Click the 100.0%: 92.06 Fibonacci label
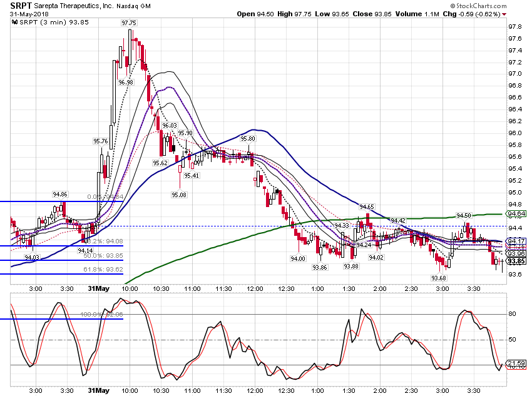Viewport: 532px width, 396px height. pyautogui.click(x=101, y=314)
